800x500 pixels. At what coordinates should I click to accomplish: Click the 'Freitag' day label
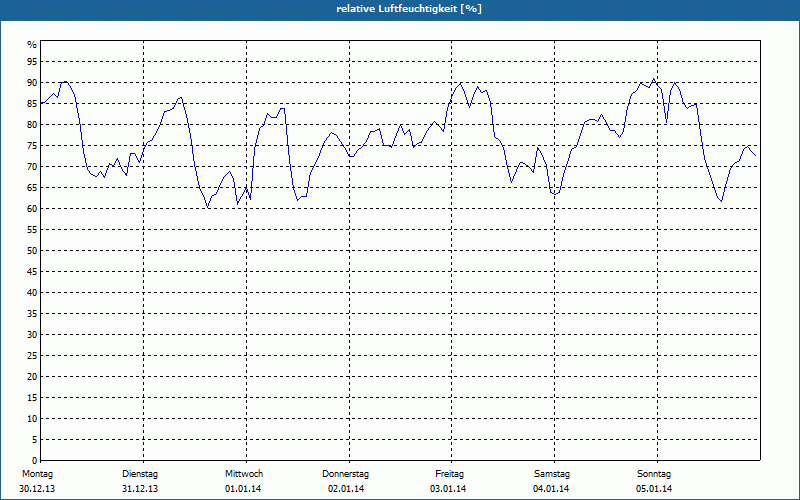tap(449, 474)
